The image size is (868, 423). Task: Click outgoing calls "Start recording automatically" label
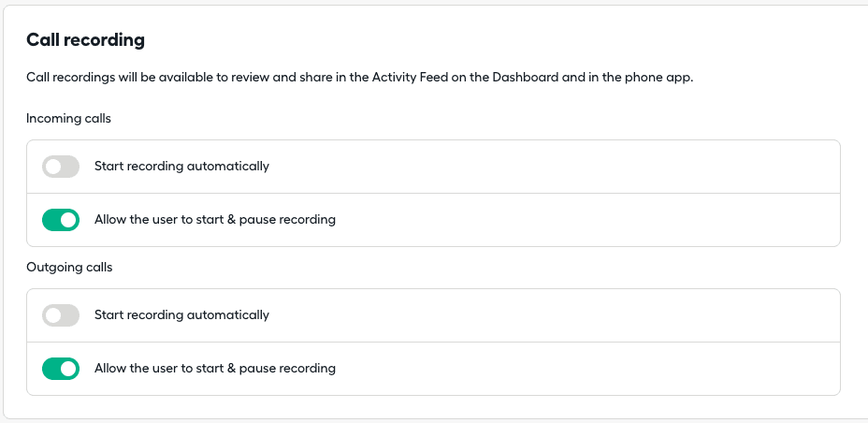point(181,315)
